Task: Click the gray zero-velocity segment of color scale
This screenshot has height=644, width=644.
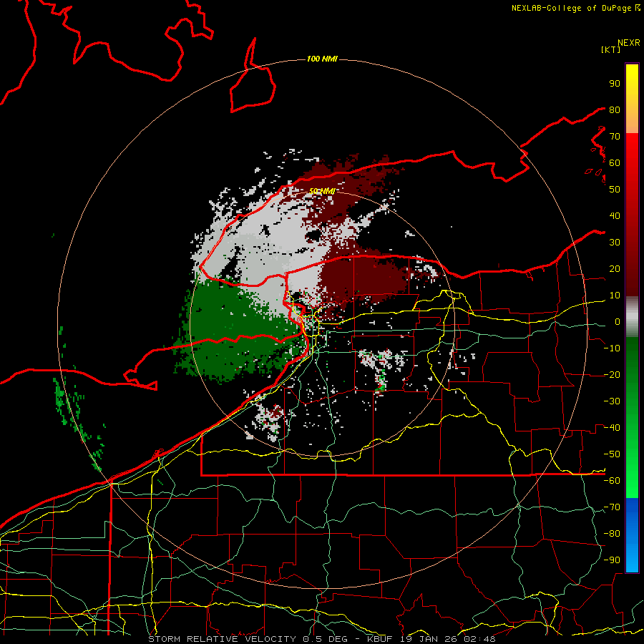Action: click(x=632, y=317)
